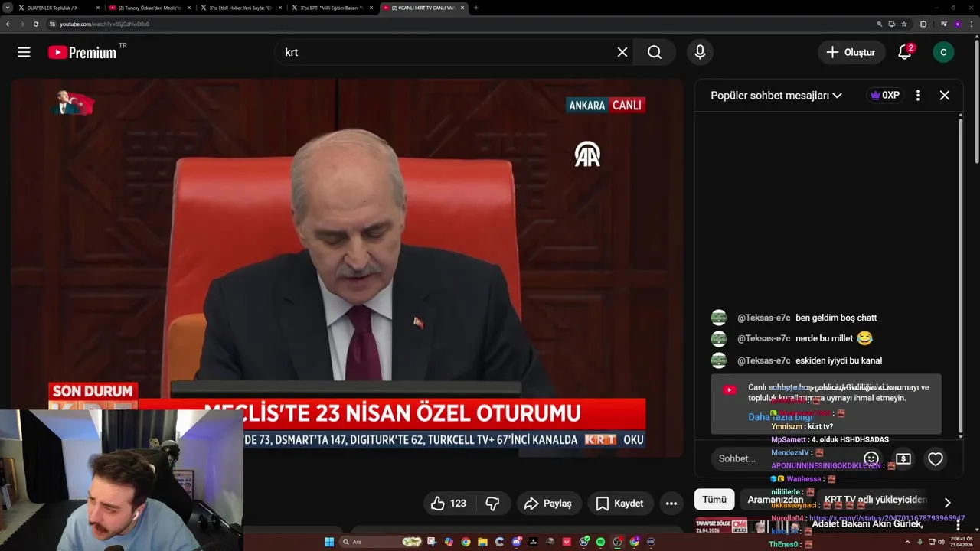Viewport: 980px width, 551px height.
Task: Open the tab search dropdown arrow
Action: click(x=7, y=8)
